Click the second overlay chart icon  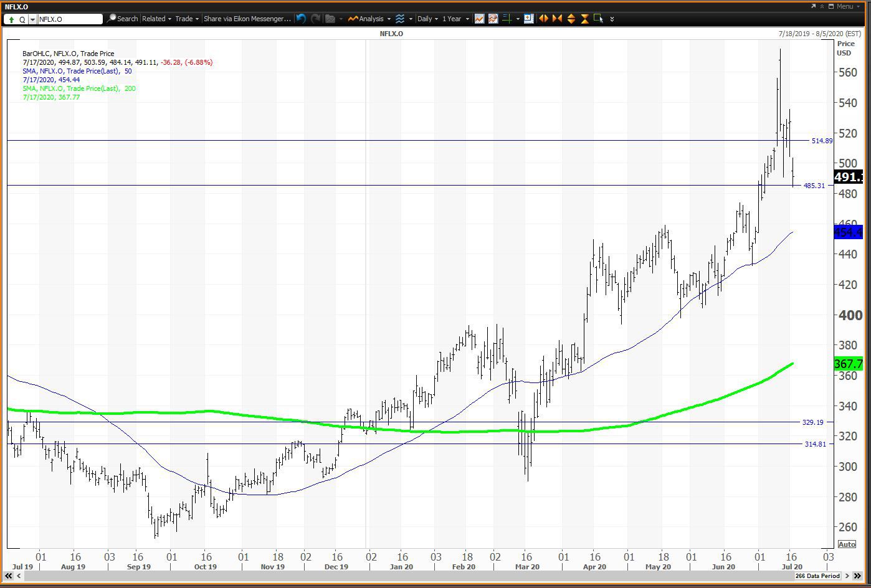pos(493,19)
